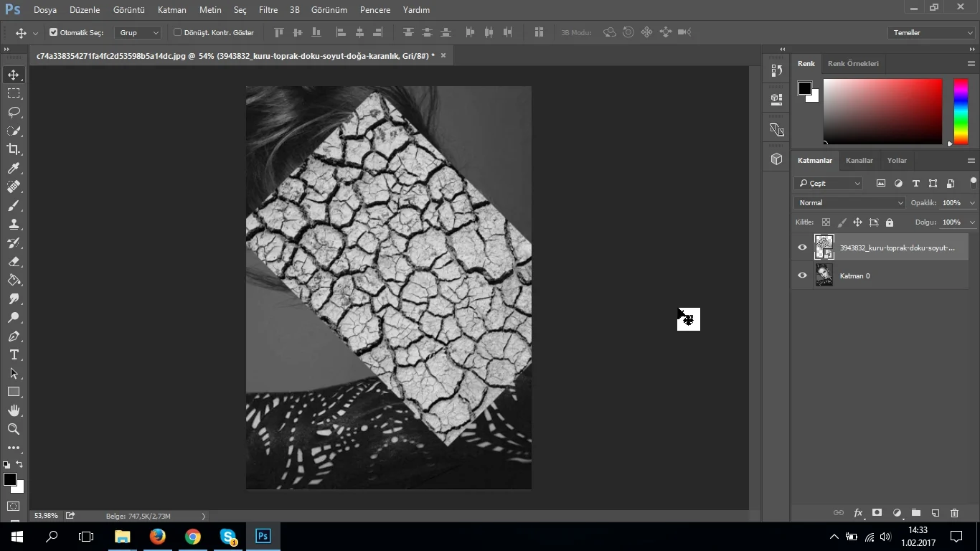980x551 pixels.
Task: Open the Filtre menu
Action: click(x=268, y=10)
